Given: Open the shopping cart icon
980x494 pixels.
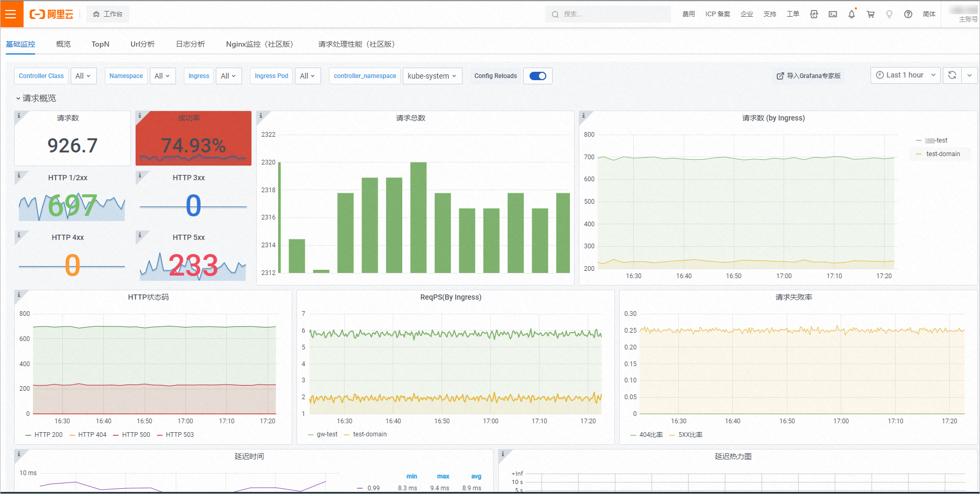Looking at the screenshot, I should [x=871, y=14].
